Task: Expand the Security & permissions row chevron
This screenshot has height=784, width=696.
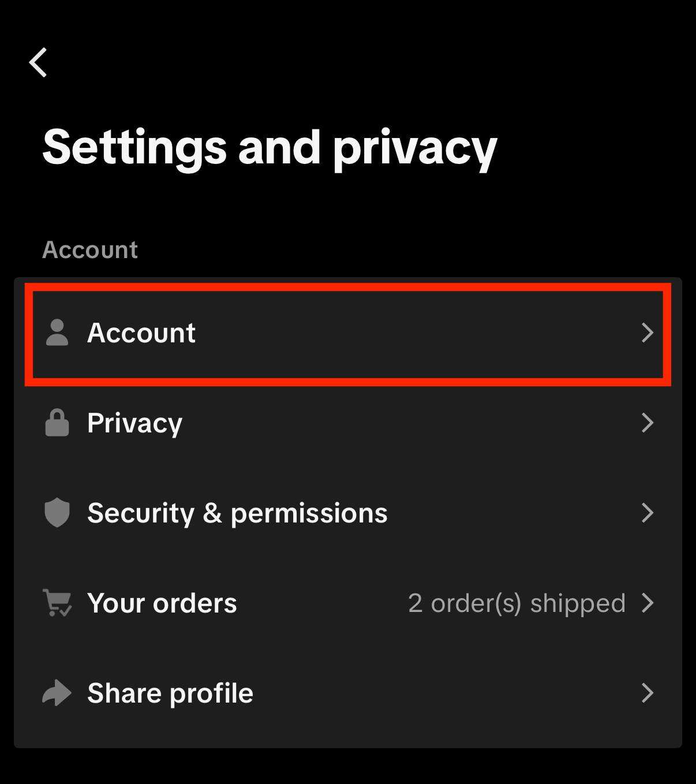Action: [x=648, y=513]
